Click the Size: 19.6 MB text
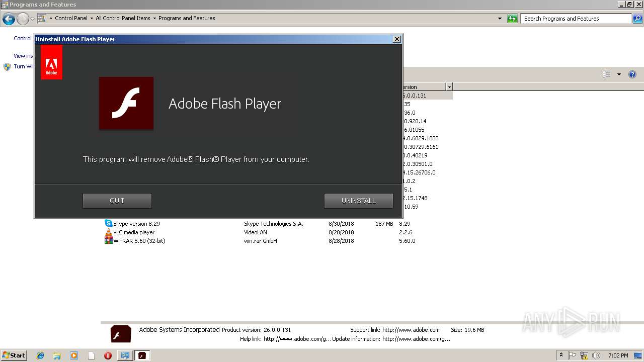644x362 pixels. (467, 330)
